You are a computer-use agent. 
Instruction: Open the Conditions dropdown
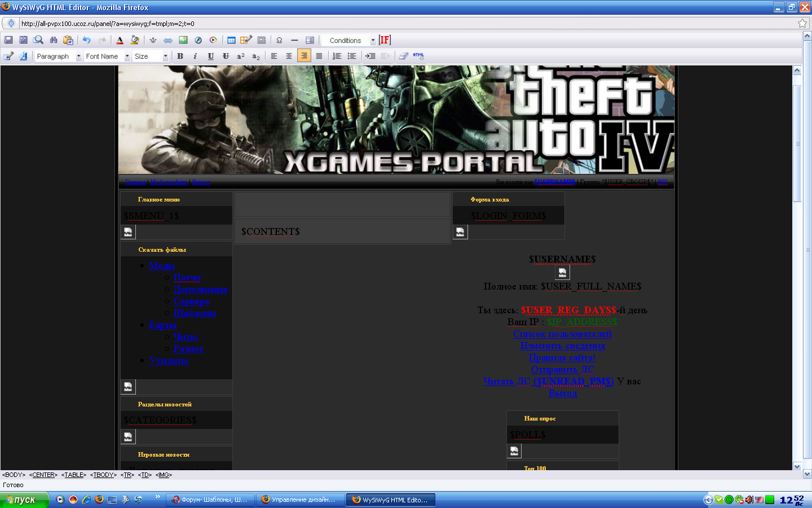348,41
